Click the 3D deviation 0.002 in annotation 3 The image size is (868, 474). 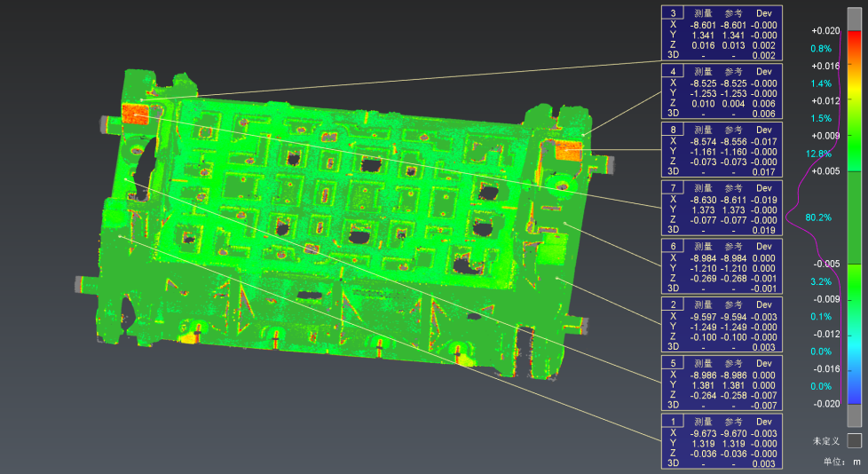[764, 55]
